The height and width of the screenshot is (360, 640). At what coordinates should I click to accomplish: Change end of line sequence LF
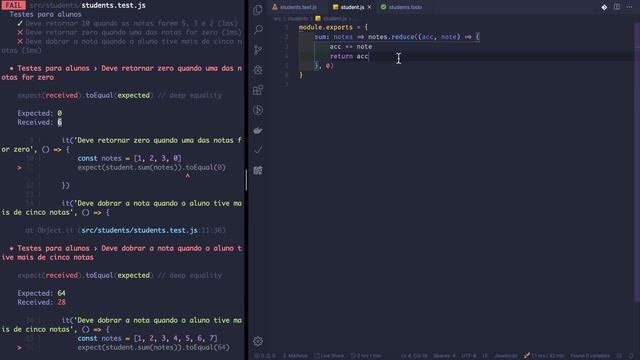[x=485, y=356]
